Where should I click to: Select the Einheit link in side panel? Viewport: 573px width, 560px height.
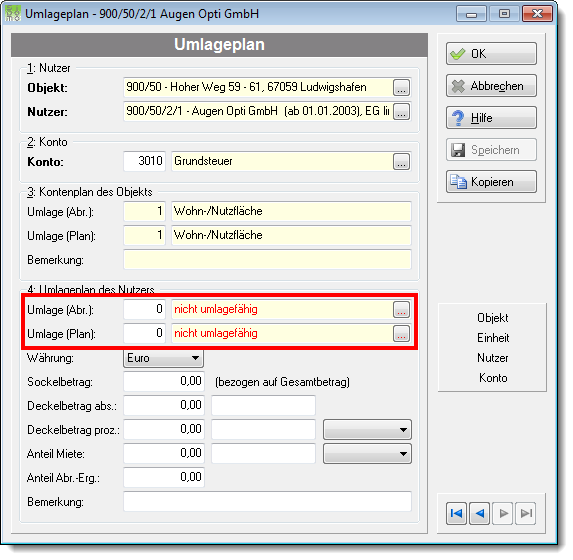(x=493, y=338)
